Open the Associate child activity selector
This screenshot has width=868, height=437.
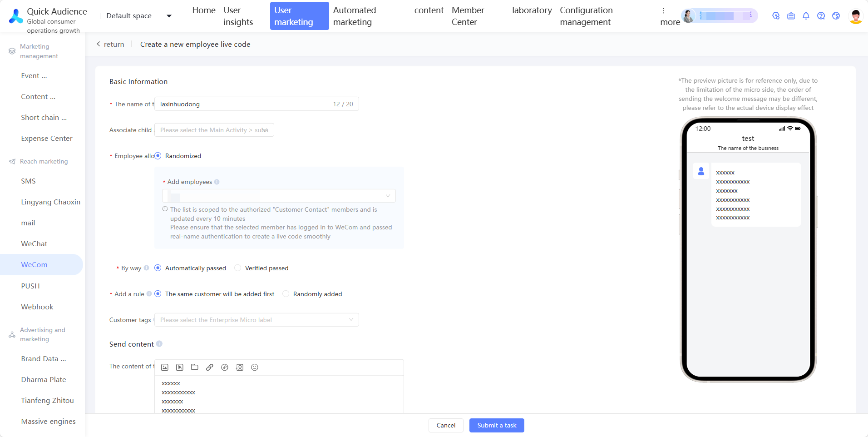pos(214,130)
